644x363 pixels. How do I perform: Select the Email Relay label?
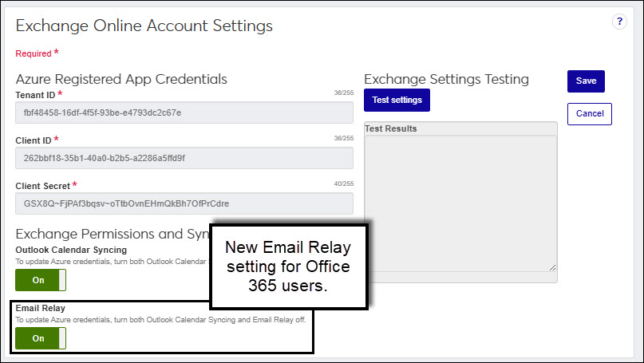click(x=40, y=308)
